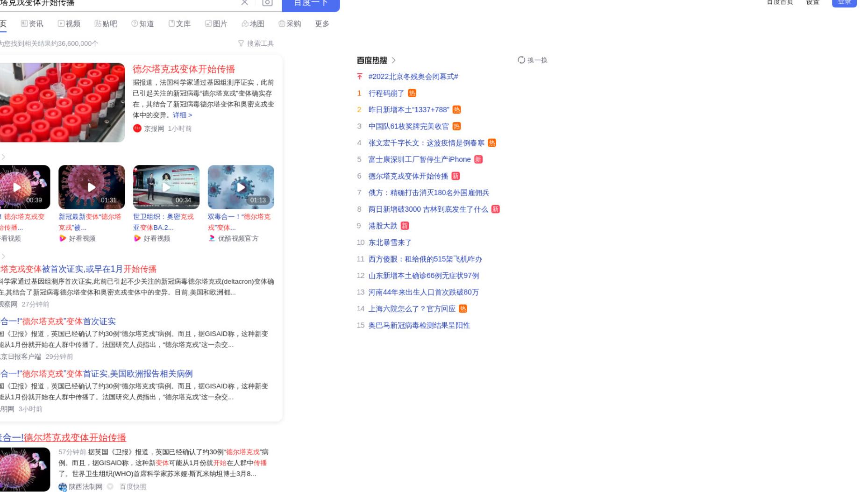
Task: Open hot search 行程码崩了
Action: click(x=386, y=93)
